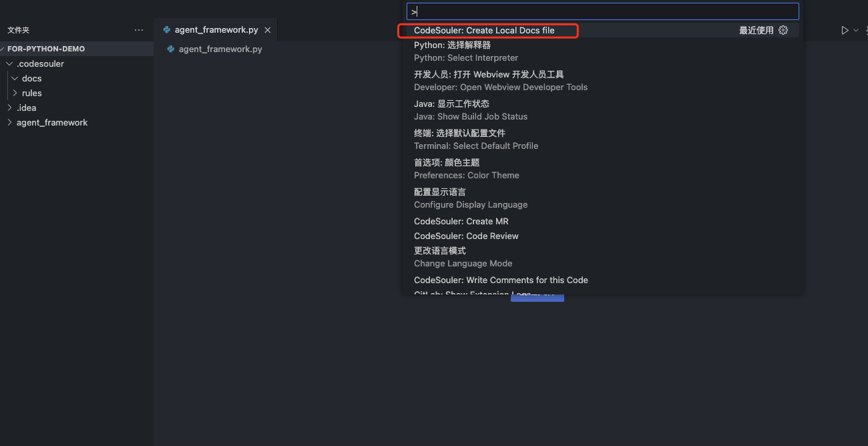Viewport: 868px width, 446px height.
Task: Run CodeSouler: Create Local Docs file command
Action: (x=602, y=30)
